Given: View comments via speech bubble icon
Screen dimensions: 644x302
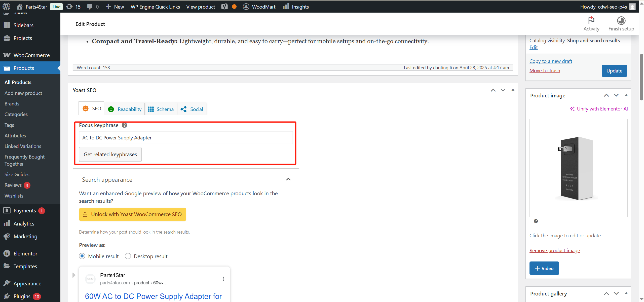Looking at the screenshot, I should coord(91,7).
